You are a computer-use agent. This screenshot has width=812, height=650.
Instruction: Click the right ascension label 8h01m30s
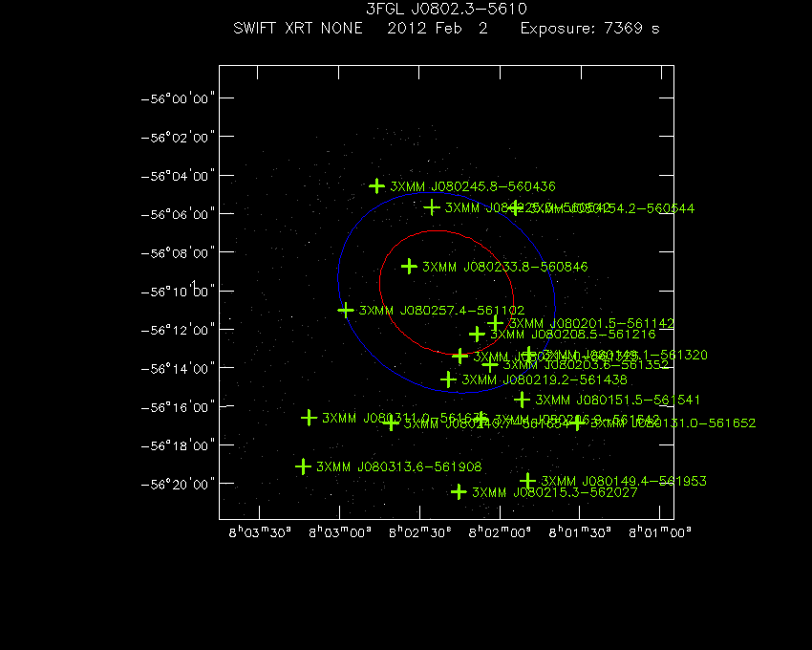[580, 532]
